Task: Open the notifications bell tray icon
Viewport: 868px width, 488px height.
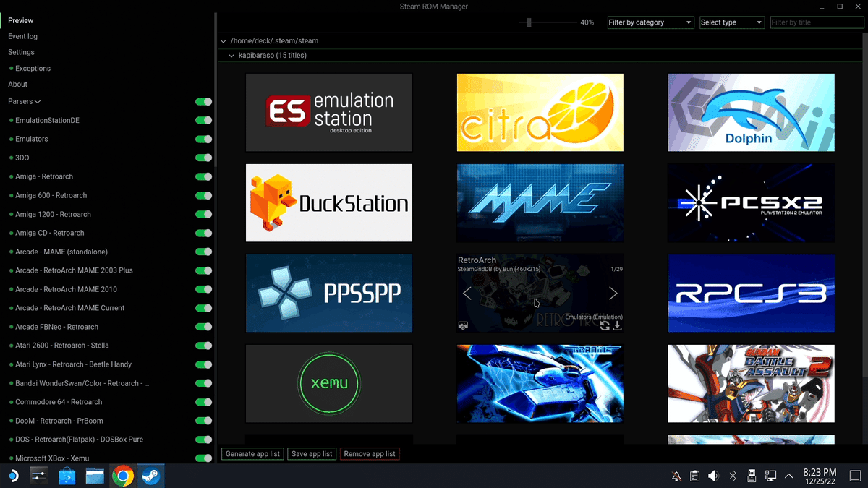Action: pyautogui.click(x=676, y=476)
